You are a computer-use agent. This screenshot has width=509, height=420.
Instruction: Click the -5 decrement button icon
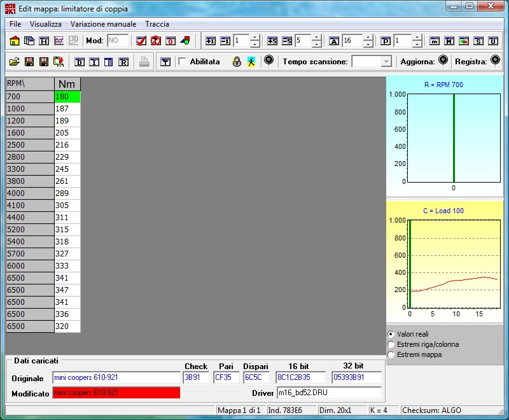point(287,41)
